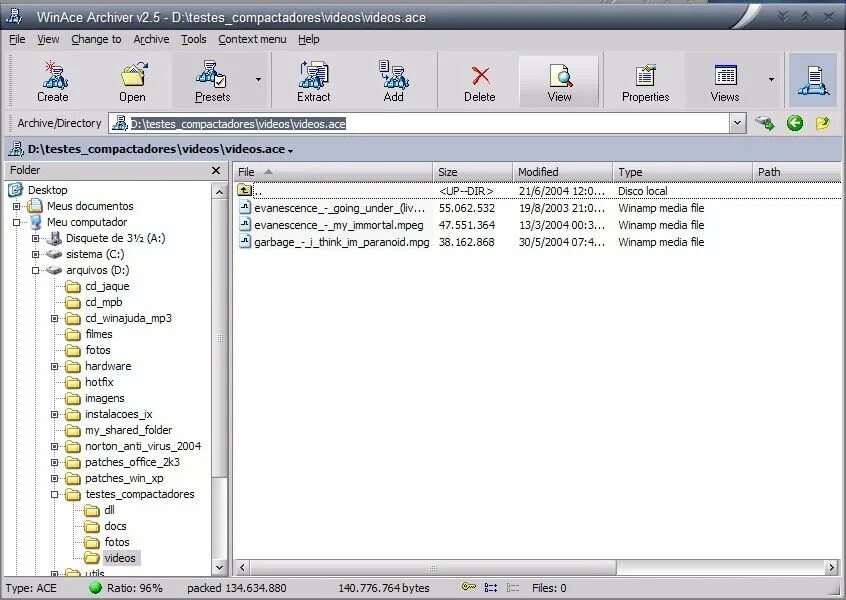Open the Help menu
Screen dimensions: 846x600
309,39
